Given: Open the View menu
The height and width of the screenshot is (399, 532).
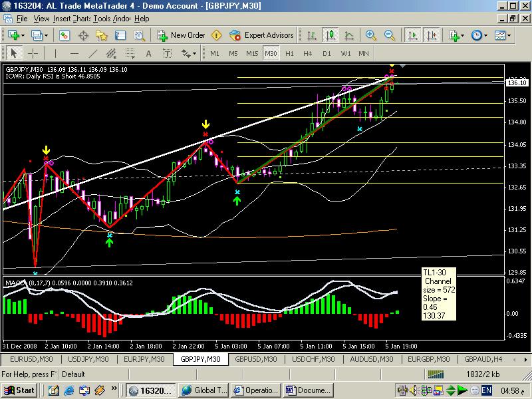Looking at the screenshot, I should point(41,19).
